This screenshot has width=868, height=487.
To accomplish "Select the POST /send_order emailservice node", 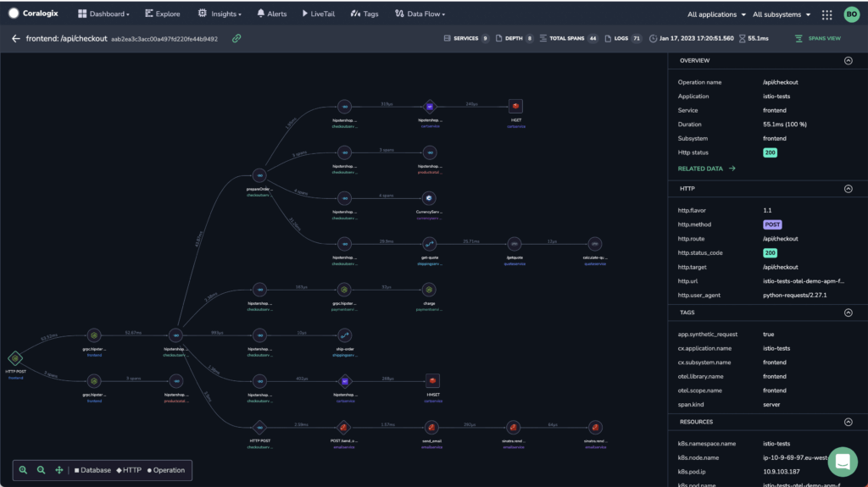I will point(344,427).
